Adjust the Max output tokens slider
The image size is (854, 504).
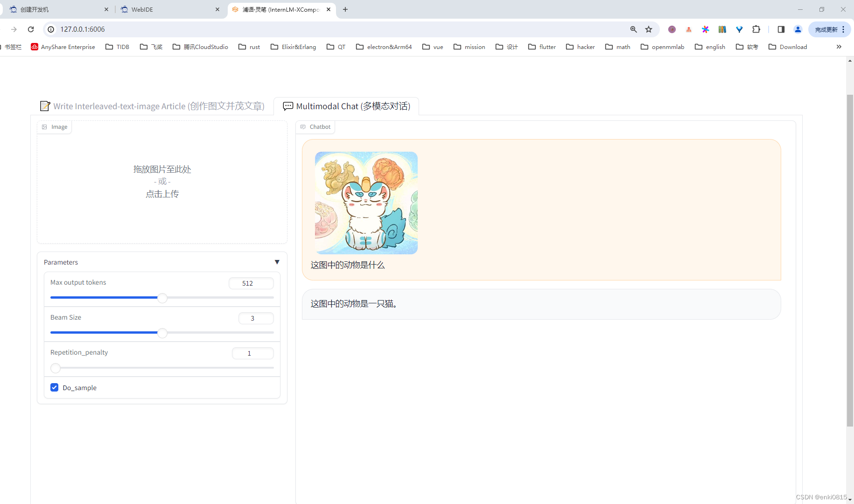click(162, 298)
